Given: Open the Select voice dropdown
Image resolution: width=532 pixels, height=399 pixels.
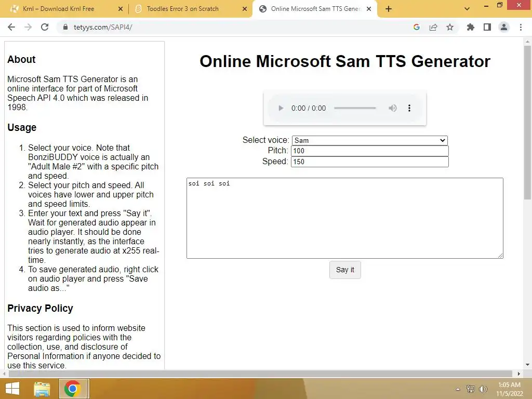Looking at the screenshot, I should click(370, 140).
